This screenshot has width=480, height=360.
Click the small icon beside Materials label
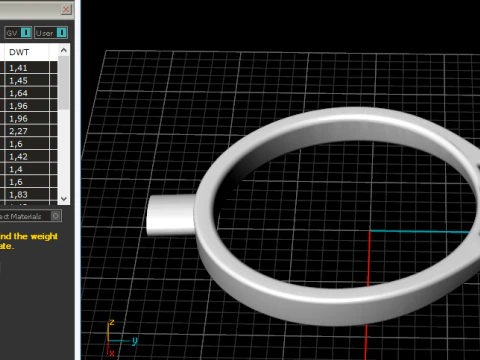coord(56,216)
